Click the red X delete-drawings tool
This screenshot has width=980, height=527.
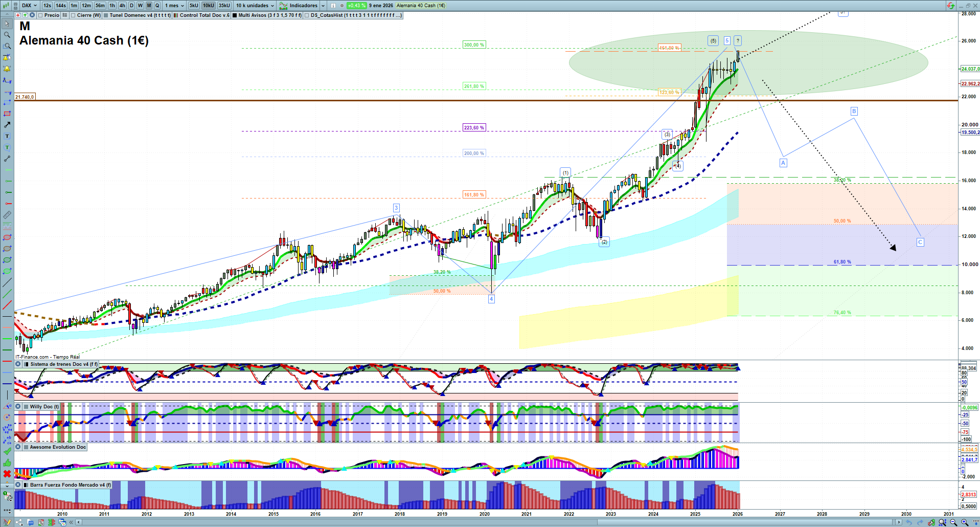tap(7, 474)
